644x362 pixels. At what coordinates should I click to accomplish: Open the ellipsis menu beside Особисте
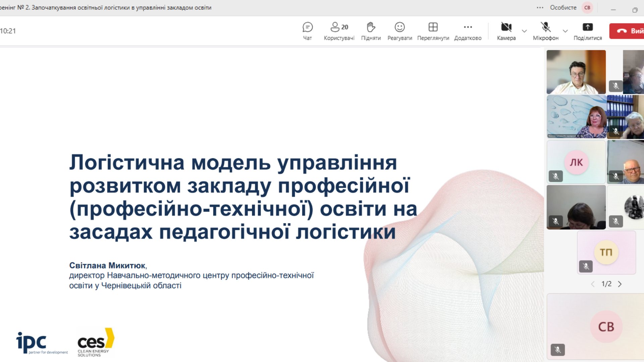coord(540,7)
